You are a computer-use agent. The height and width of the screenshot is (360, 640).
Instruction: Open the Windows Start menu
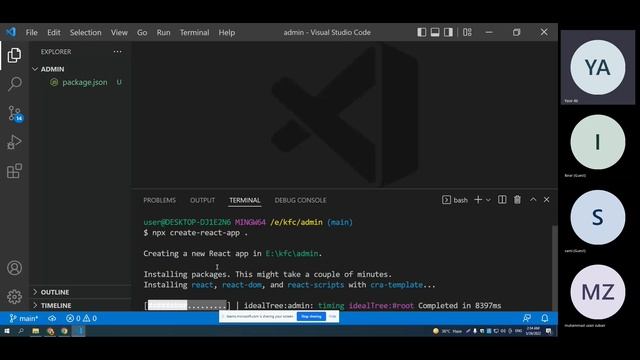pos(7,331)
